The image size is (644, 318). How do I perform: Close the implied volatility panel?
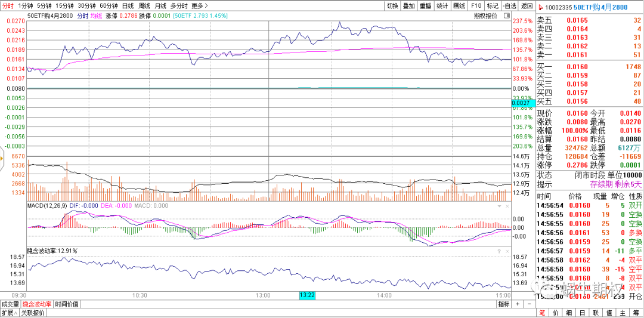point(507,251)
